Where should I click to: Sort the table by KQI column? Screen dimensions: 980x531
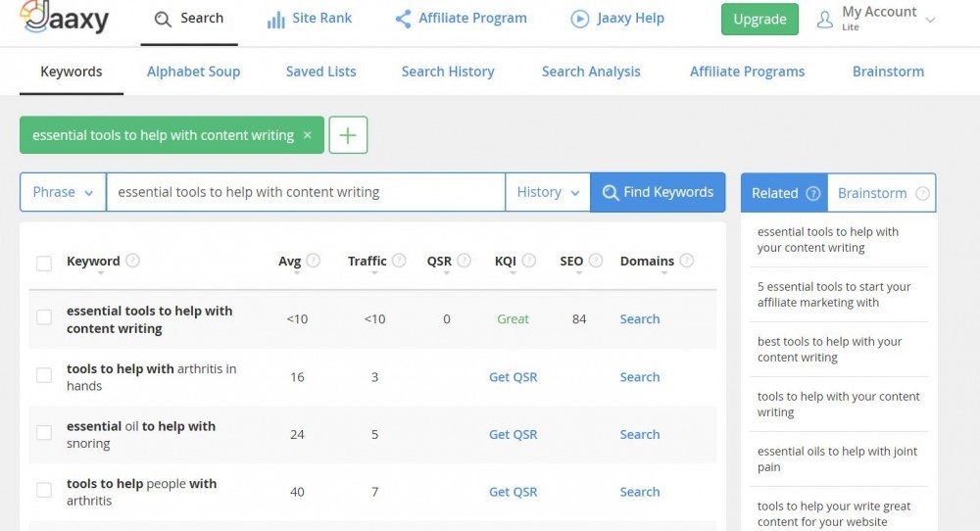pyautogui.click(x=513, y=273)
